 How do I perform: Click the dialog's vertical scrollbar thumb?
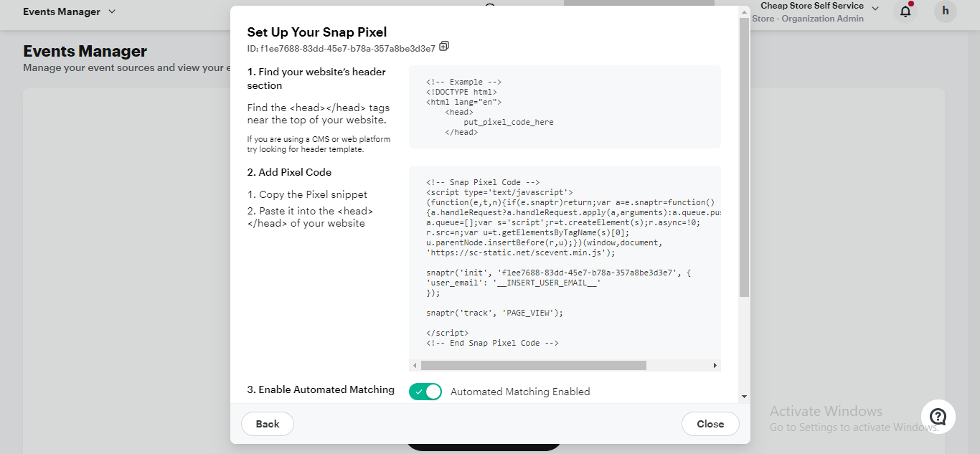[x=744, y=158]
